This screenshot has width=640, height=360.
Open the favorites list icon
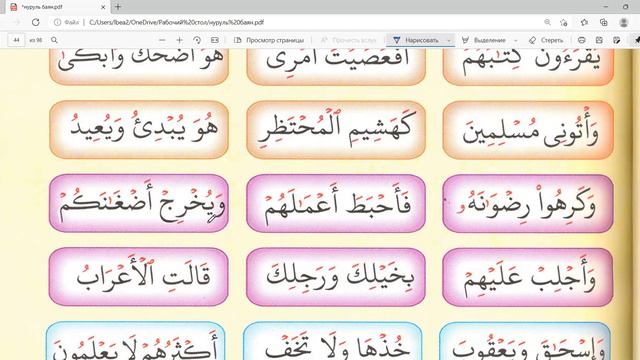(584, 22)
